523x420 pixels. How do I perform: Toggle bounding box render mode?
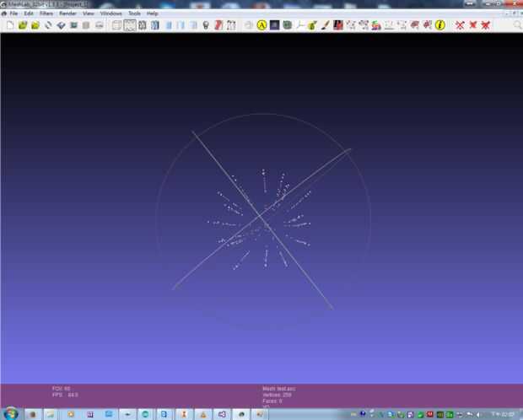coord(116,25)
